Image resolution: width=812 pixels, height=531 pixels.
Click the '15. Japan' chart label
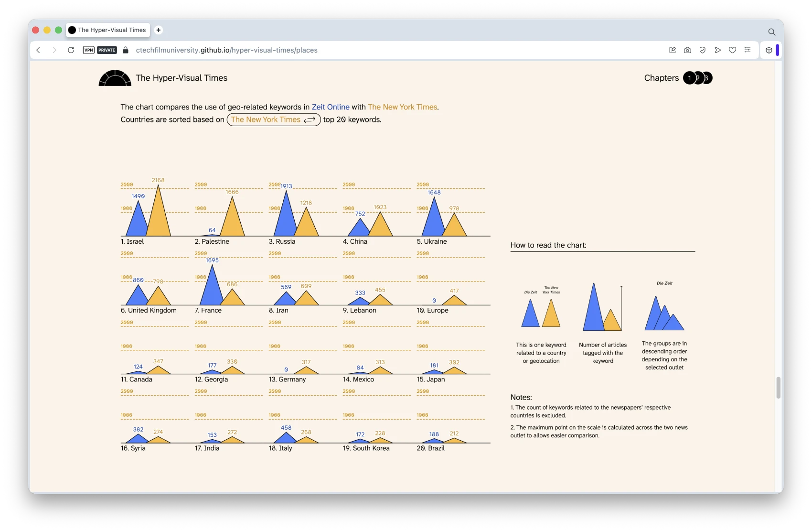[431, 379]
